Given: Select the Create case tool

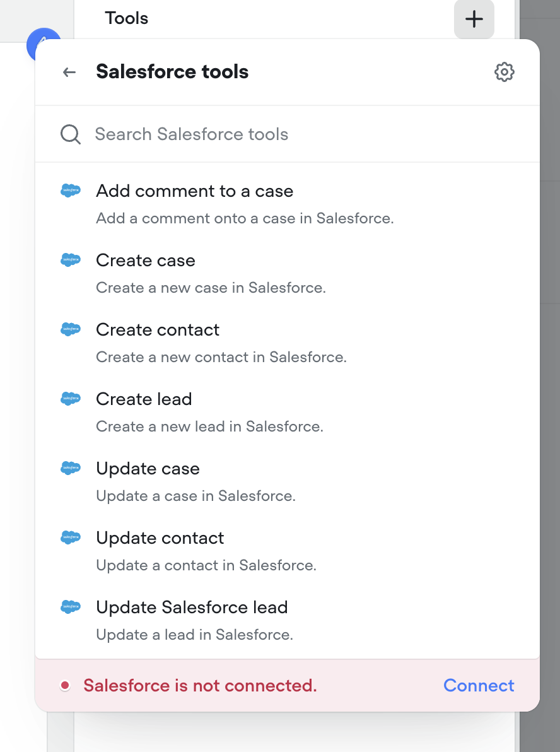Looking at the screenshot, I should (146, 260).
